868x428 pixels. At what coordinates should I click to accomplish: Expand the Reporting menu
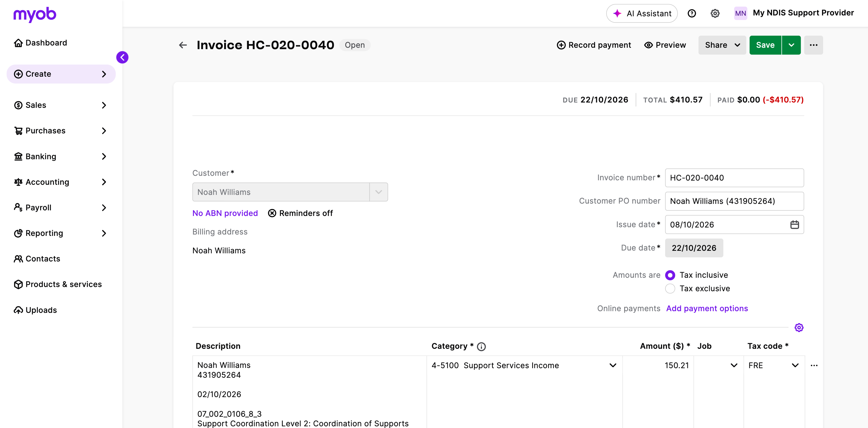pyautogui.click(x=61, y=233)
